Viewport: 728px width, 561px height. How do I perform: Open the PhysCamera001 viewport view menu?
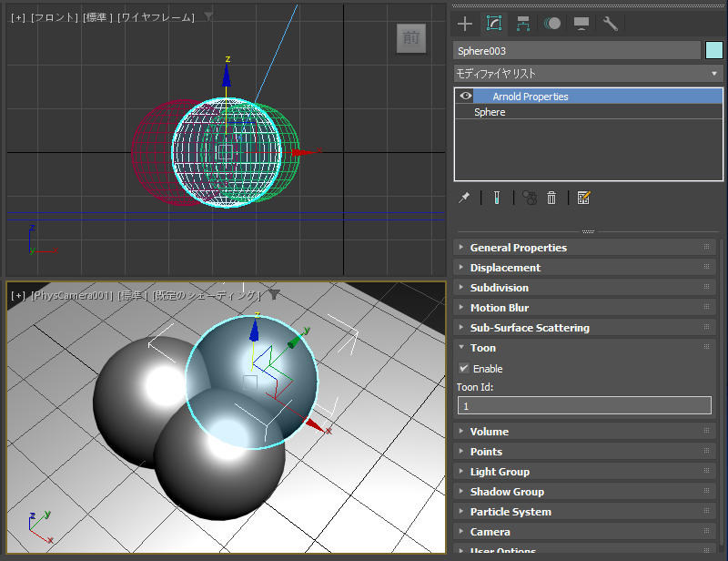click(72, 296)
